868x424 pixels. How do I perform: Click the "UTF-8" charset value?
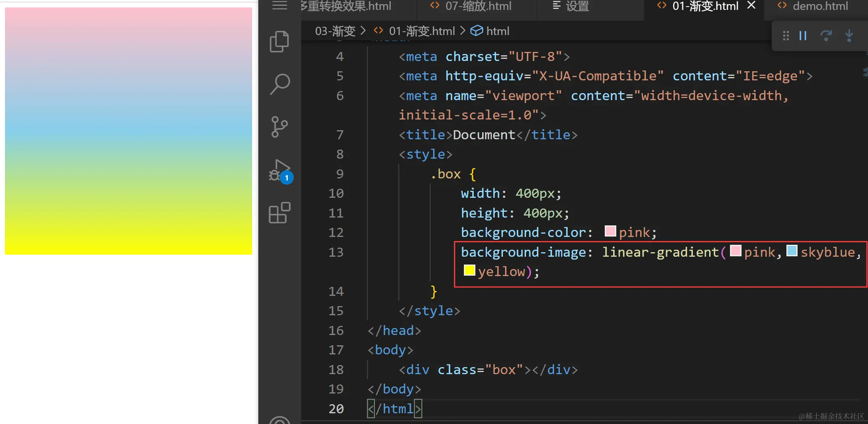click(536, 56)
